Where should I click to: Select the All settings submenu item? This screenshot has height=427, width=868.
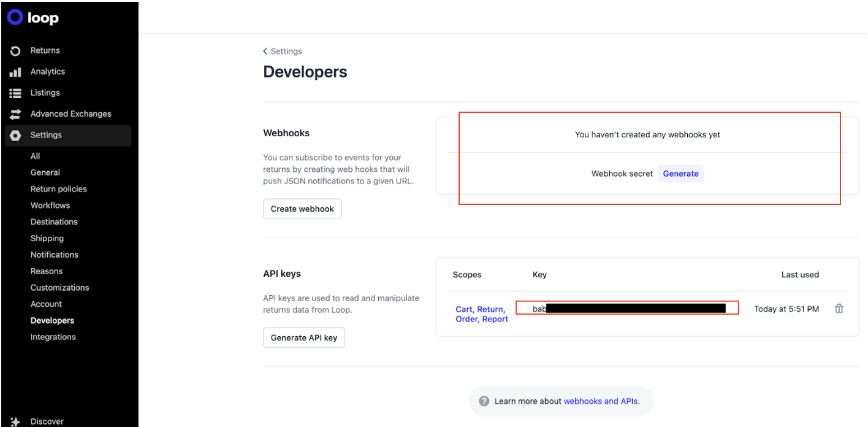[35, 156]
